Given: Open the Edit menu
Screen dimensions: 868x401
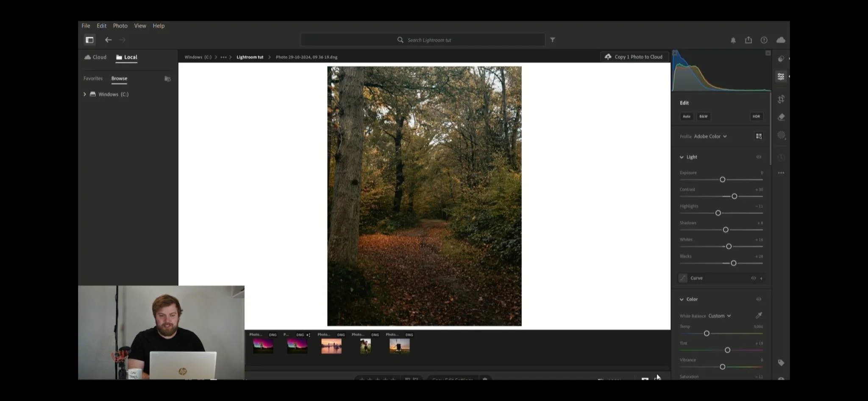Looking at the screenshot, I should point(101,26).
